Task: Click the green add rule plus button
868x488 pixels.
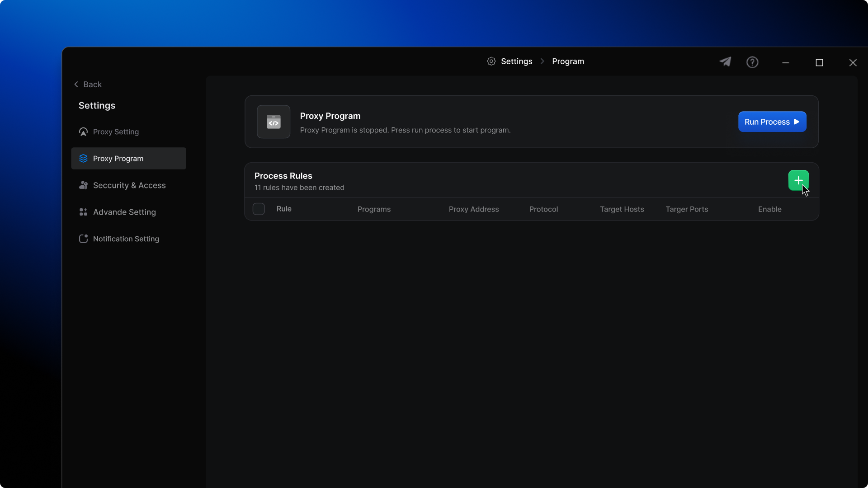Action: (798, 180)
